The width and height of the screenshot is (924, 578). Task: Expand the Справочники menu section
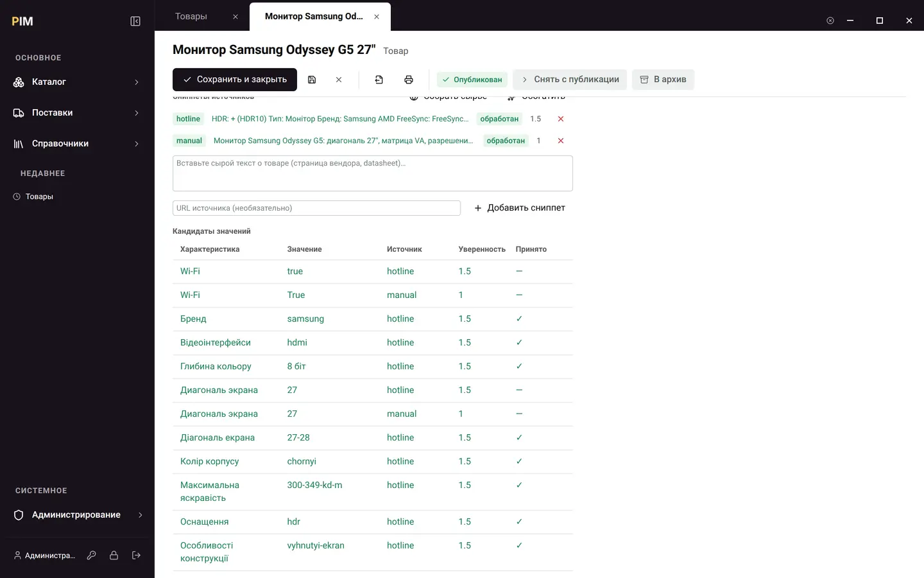point(77,144)
